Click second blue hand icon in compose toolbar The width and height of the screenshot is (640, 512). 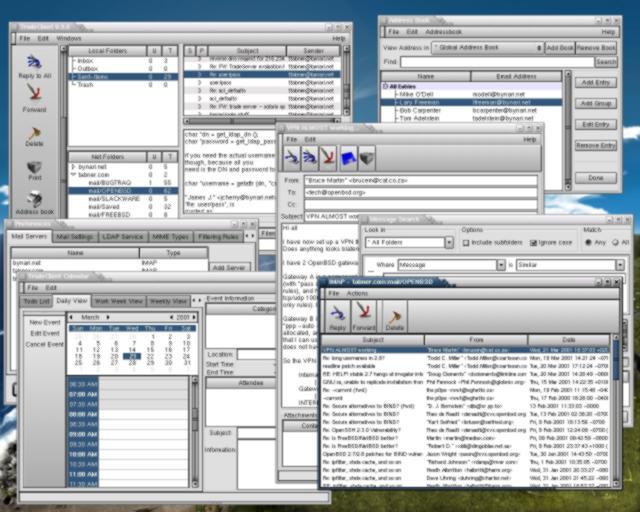click(x=310, y=158)
